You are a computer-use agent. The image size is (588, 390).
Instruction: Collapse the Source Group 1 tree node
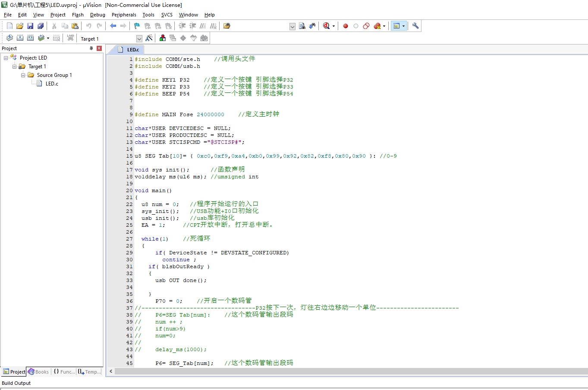click(23, 75)
